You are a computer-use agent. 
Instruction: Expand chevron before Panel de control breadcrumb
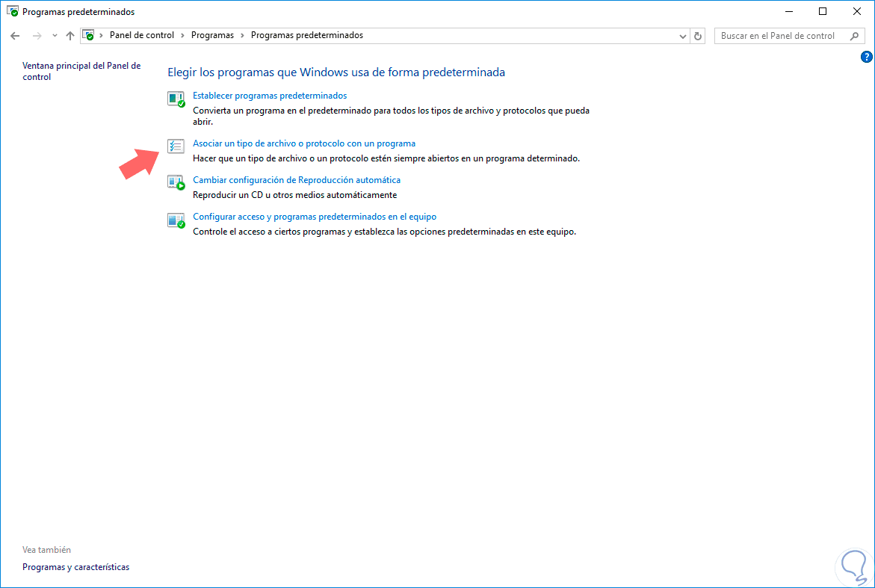coord(101,36)
